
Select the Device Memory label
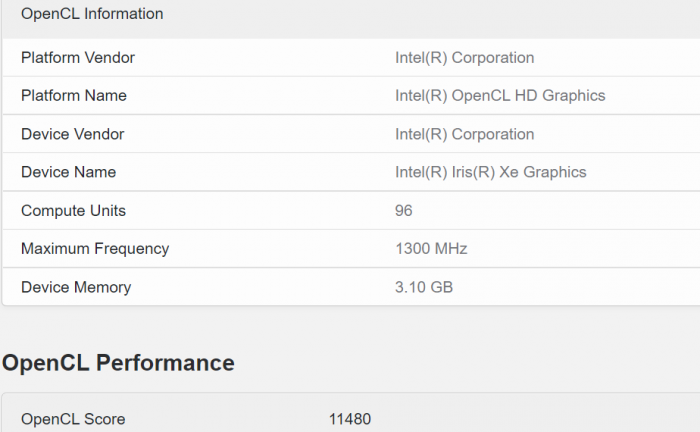[76, 288]
